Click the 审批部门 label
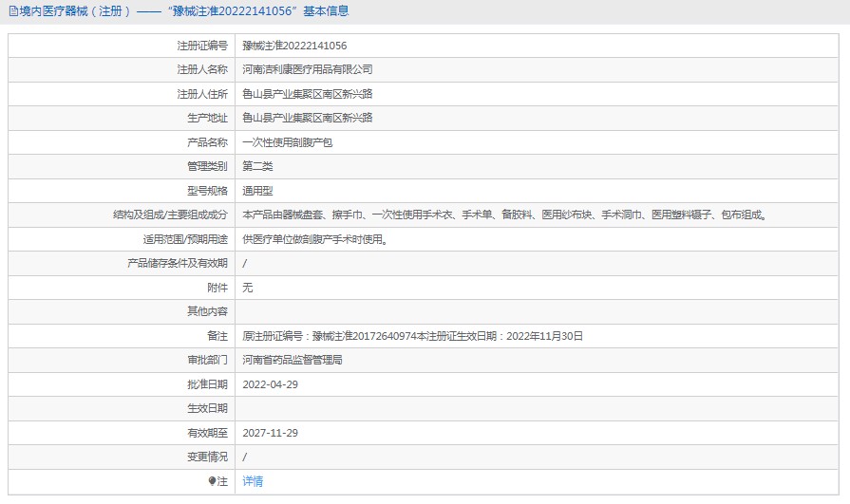The image size is (850, 504). (207, 361)
